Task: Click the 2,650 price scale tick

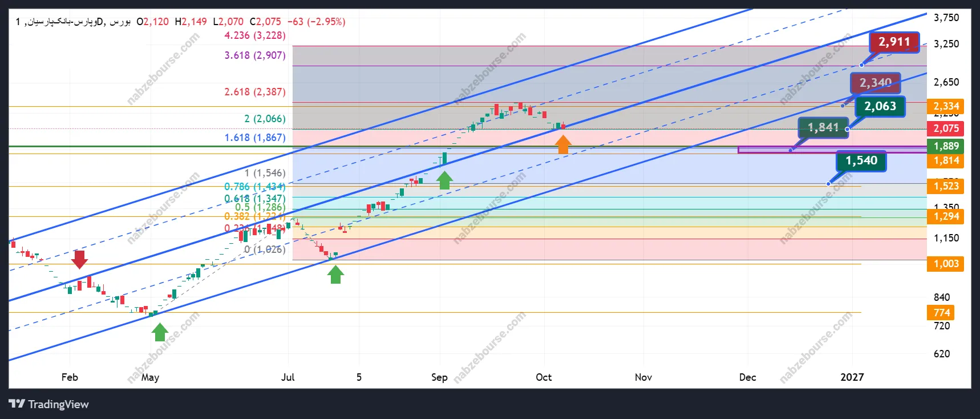Action: coord(946,82)
